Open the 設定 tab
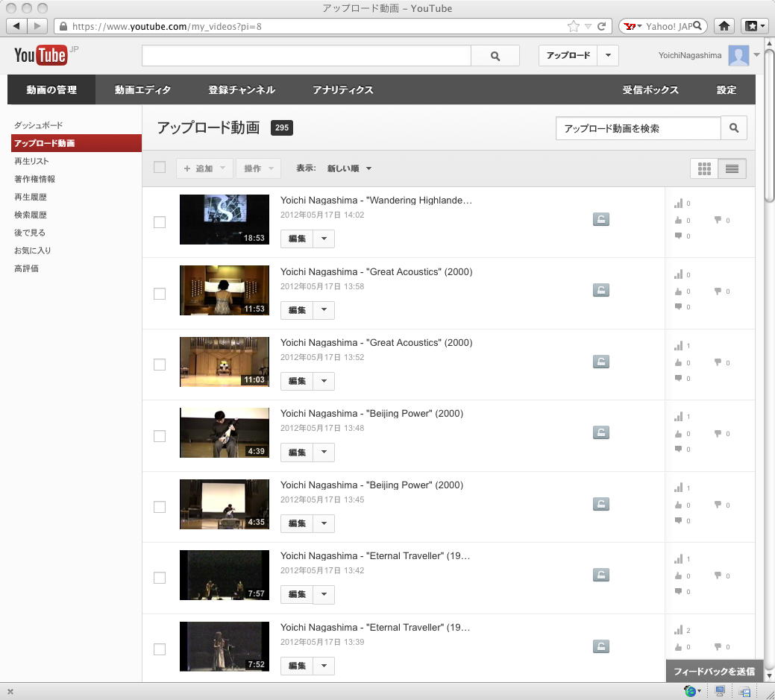Viewport: 775px width, 700px height. coord(727,90)
